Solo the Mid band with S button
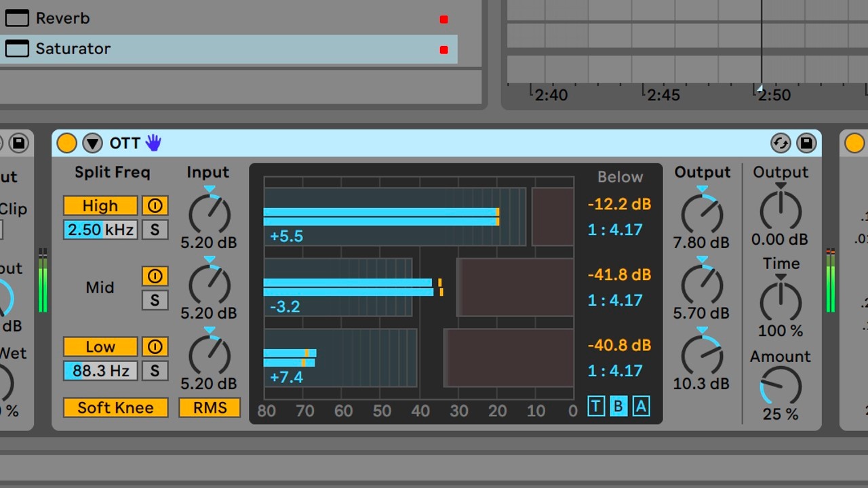This screenshot has width=868, height=488. (x=155, y=300)
